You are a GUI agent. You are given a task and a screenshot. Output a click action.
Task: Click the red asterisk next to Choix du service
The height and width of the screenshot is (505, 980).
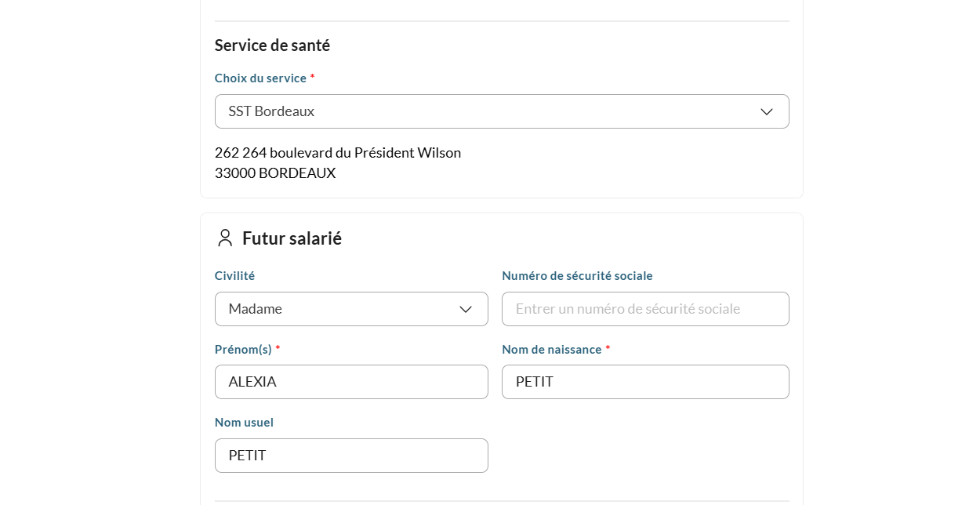(x=312, y=78)
